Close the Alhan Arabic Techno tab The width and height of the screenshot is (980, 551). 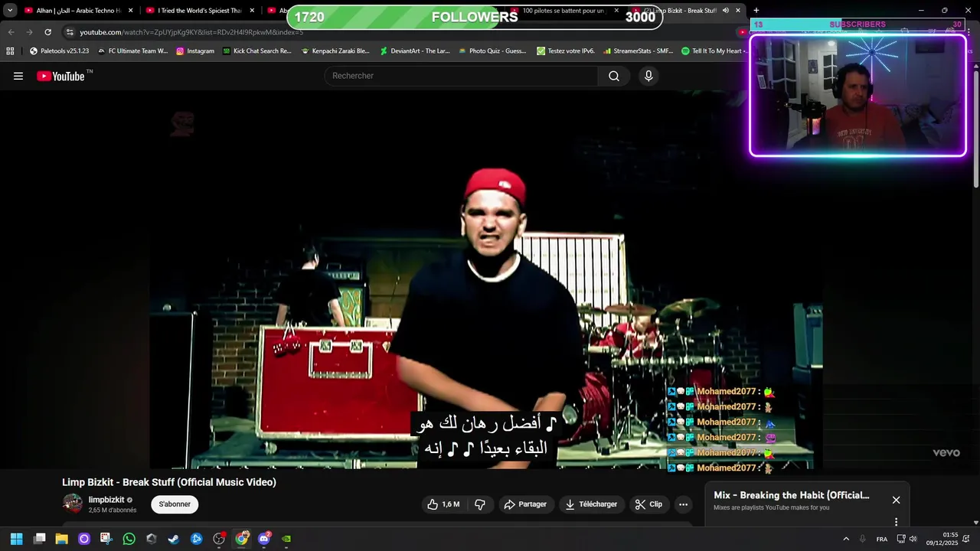130,11
